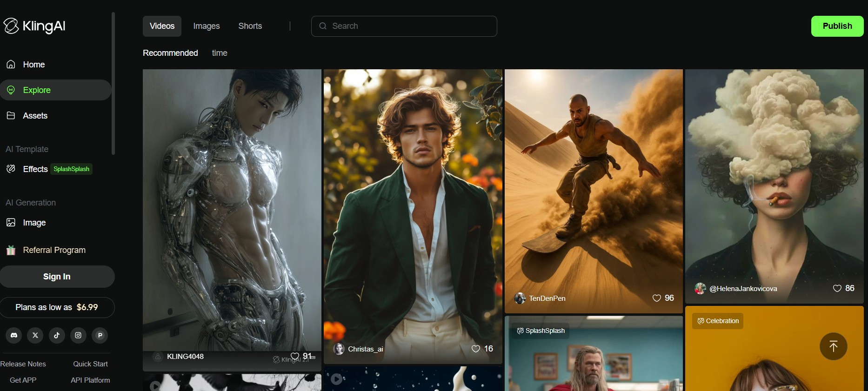Switch to the Shorts tab

(x=250, y=26)
